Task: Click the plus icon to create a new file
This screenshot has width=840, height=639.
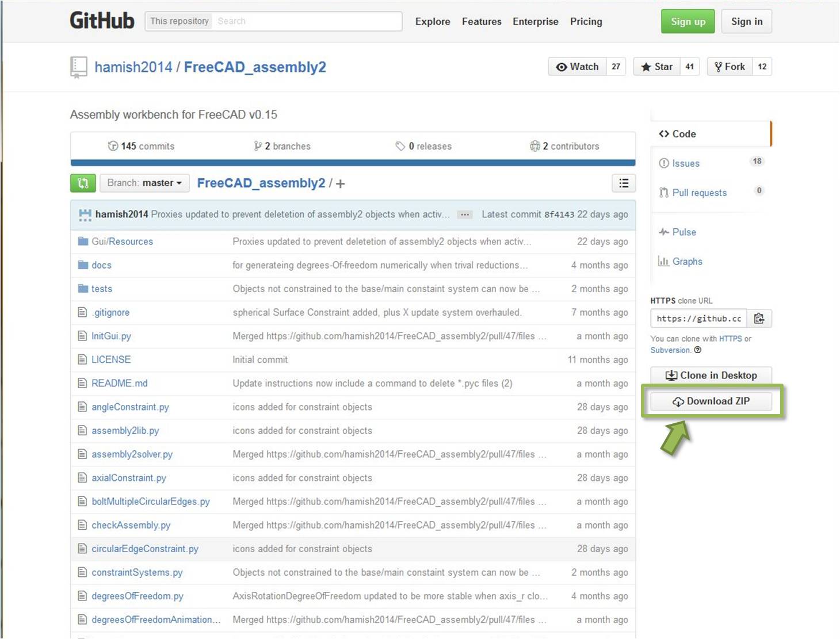Action: click(341, 183)
